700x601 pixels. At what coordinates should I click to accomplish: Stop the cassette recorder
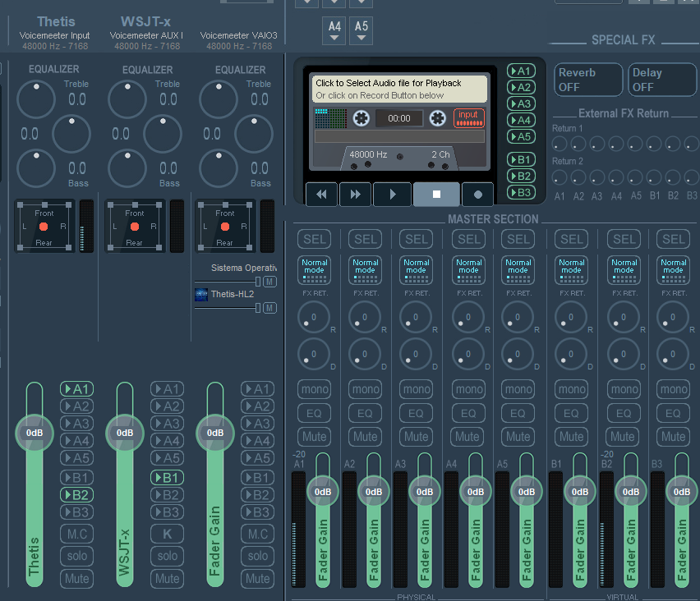tap(436, 195)
